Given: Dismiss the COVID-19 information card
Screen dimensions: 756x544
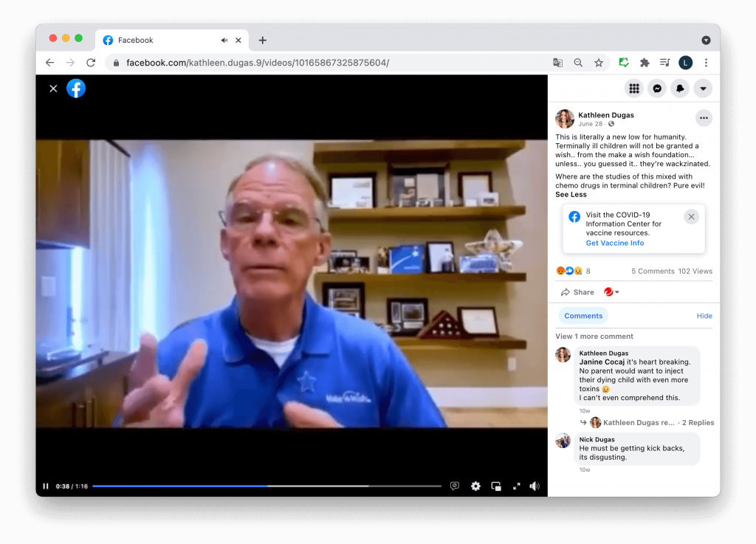Looking at the screenshot, I should point(690,216).
